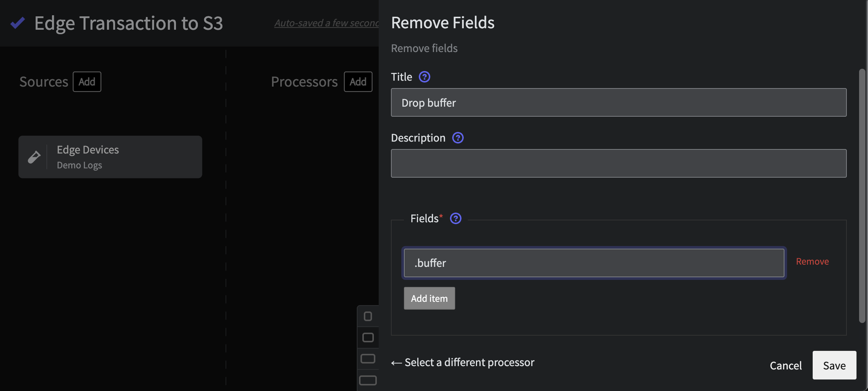The height and width of the screenshot is (391, 868).
Task: Focus the Title input with Drop buffer
Action: [619, 103]
